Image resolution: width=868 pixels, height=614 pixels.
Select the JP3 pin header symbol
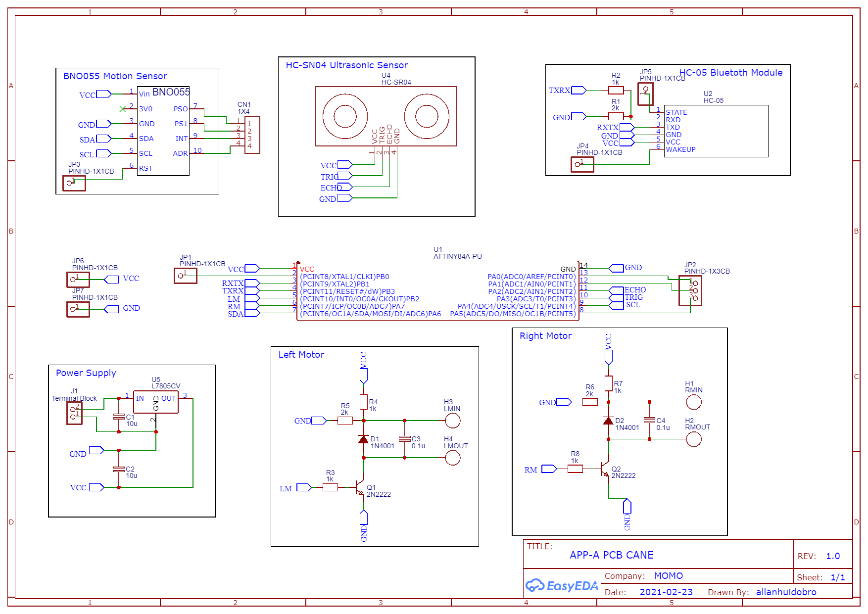pos(74,183)
